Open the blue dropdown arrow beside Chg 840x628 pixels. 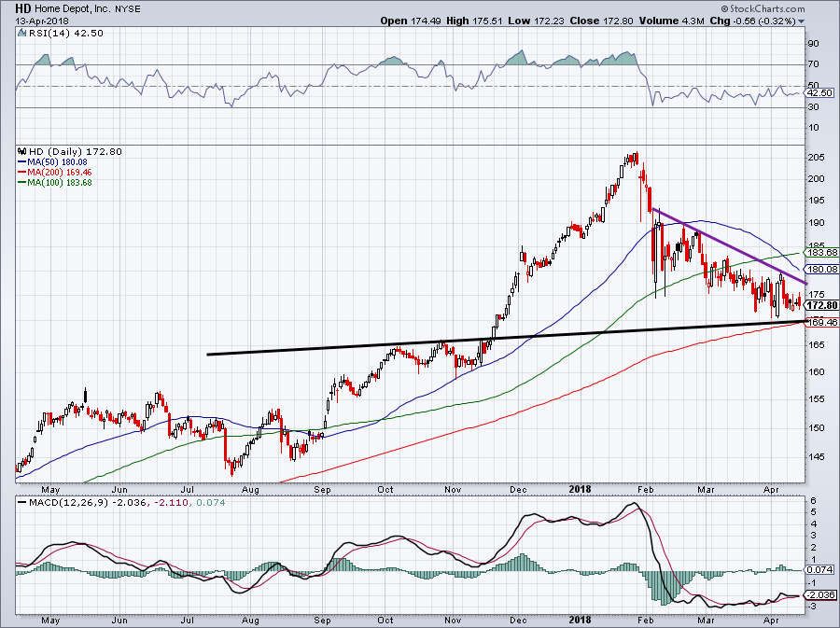pos(802,22)
